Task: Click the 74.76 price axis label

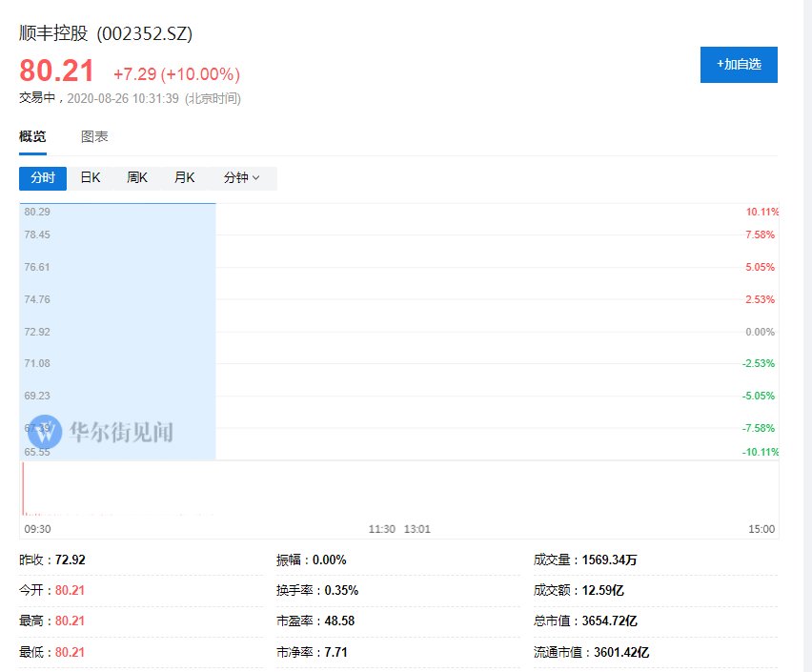Action: tap(37, 299)
